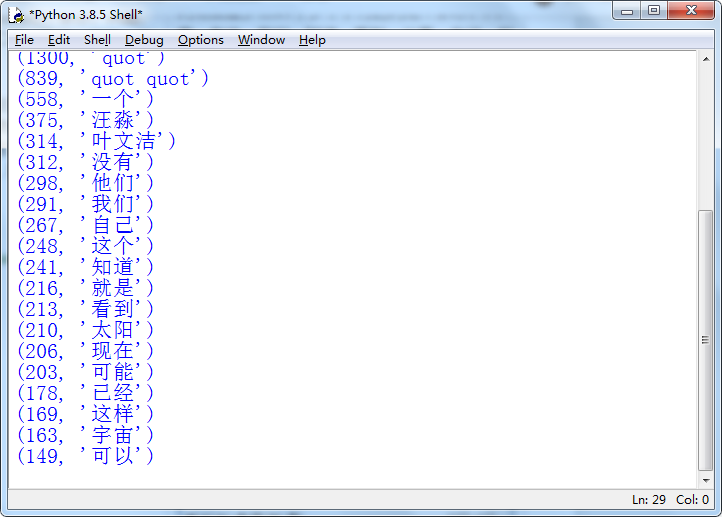Screen dimensions: 722x517
Task: Click the output line (213, '看到')
Action: pos(85,309)
